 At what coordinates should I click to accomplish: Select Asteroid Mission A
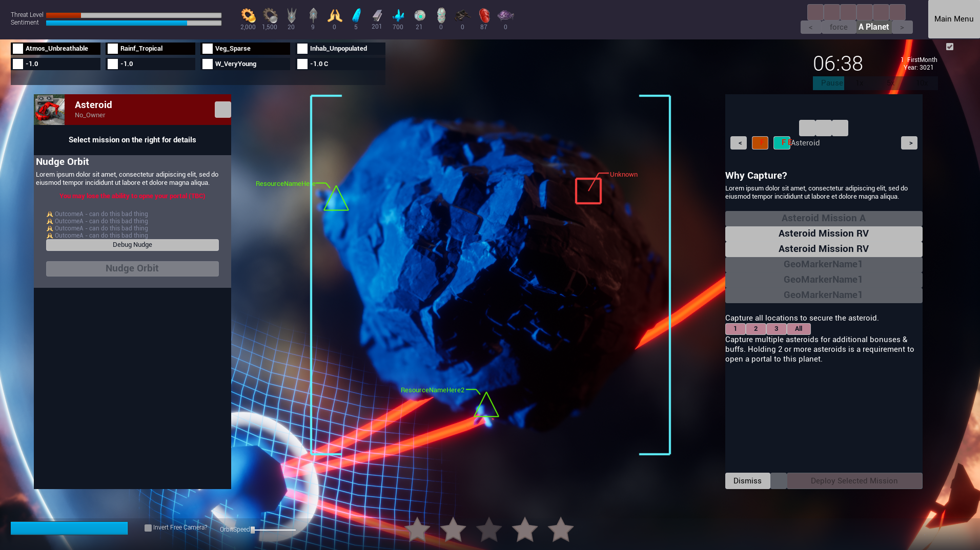click(824, 218)
